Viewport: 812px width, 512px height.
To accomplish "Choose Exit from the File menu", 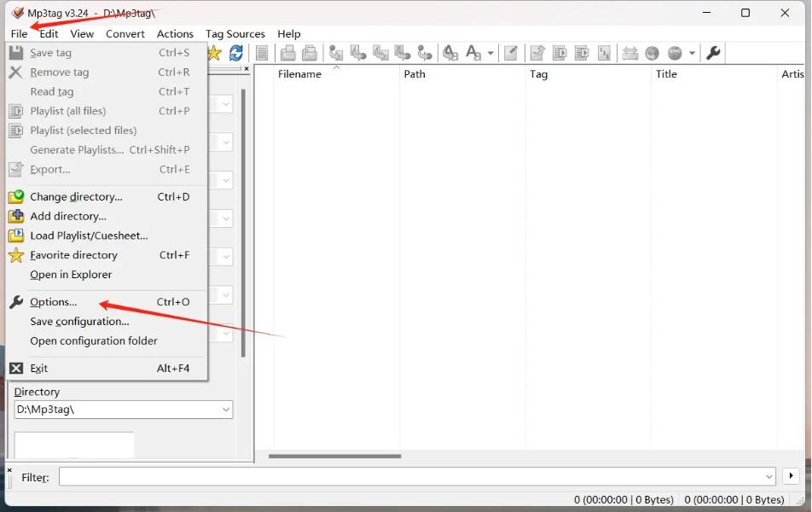I will [107, 369].
